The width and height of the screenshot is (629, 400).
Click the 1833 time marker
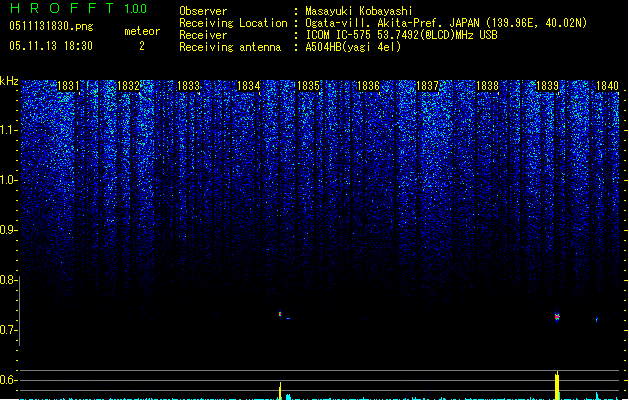(x=188, y=86)
